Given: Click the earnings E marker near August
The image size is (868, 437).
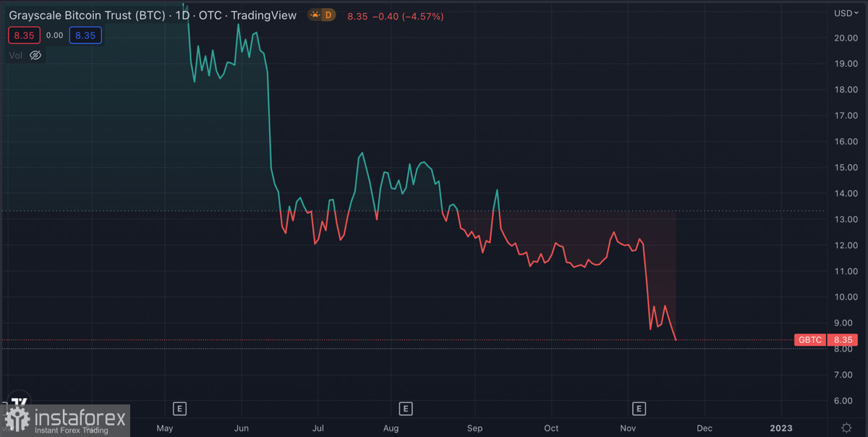Looking at the screenshot, I should coord(406,409).
